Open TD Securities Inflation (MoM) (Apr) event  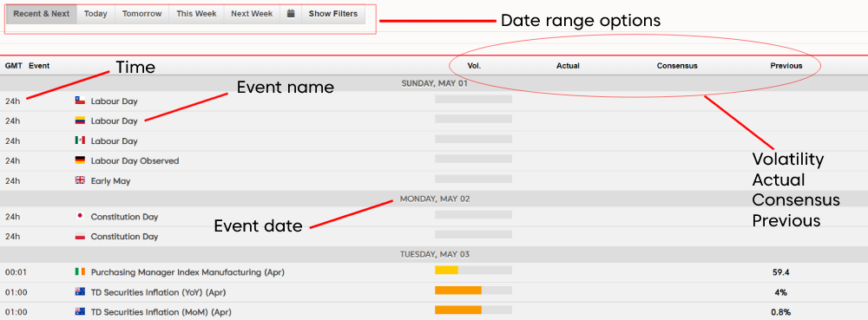pos(161,312)
